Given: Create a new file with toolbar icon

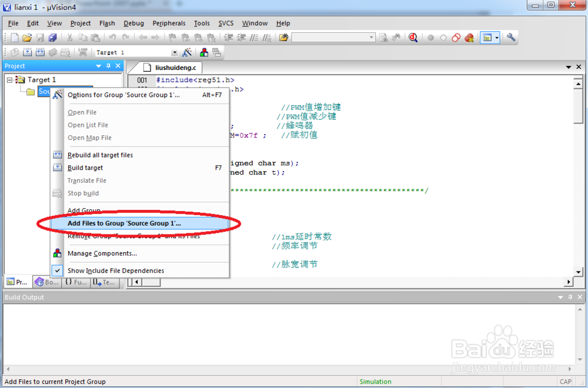Looking at the screenshot, I should [15, 38].
